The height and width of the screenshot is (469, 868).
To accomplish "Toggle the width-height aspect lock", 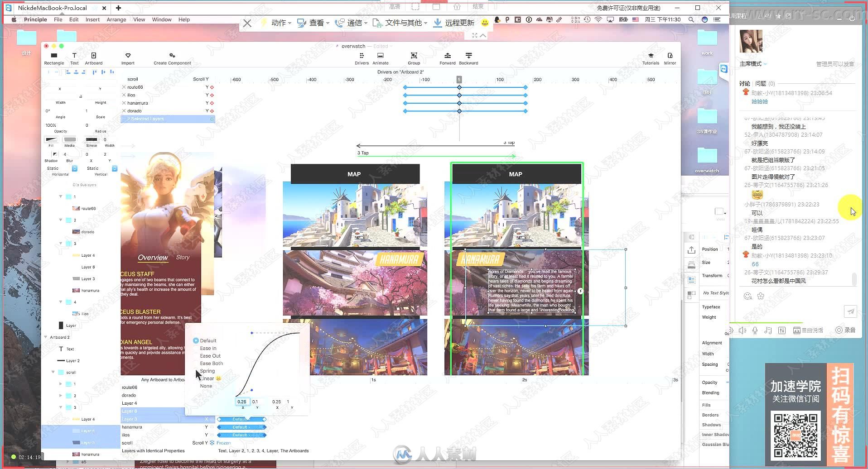I will coord(81,96).
